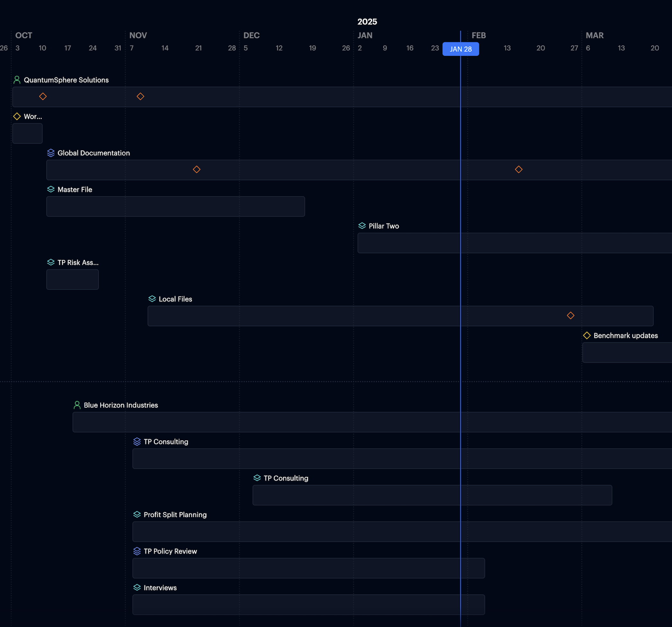Click the JAN month header
672x627 pixels.
(x=365, y=35)
